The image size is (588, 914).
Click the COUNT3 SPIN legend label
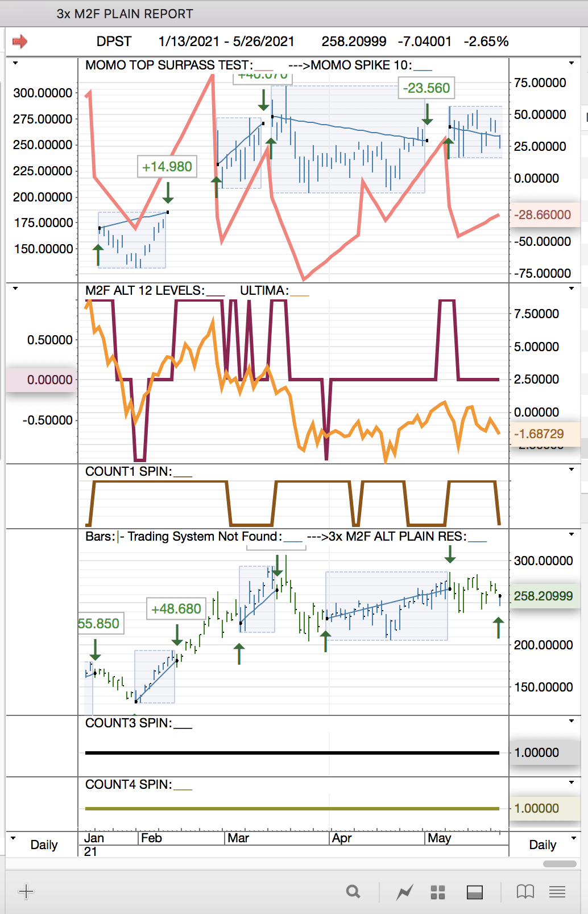click(x=129, y=723)
